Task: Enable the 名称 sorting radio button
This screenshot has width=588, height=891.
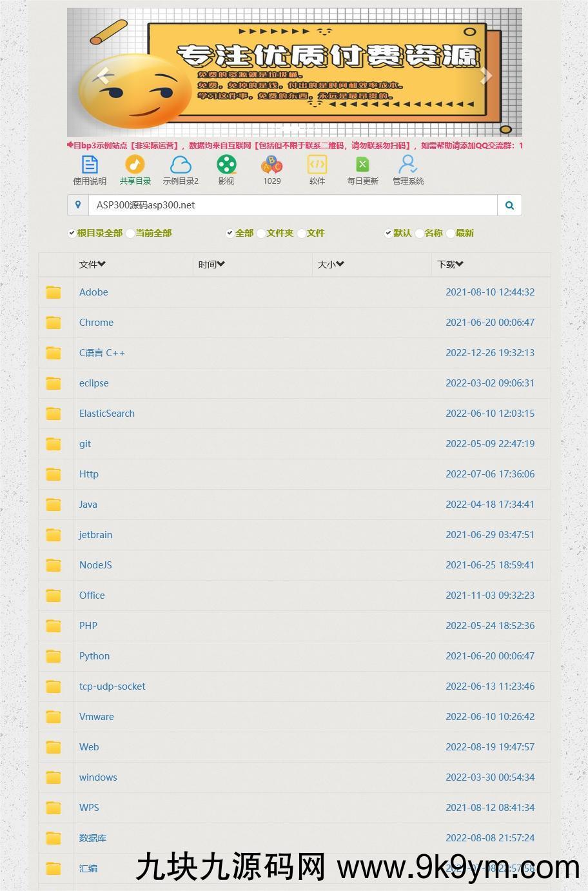Action: tap(420, 233)
